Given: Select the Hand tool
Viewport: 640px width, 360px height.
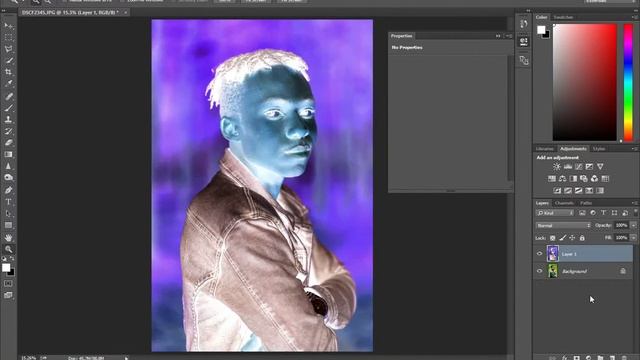Looking at the screenshot, I should point(9,238).
